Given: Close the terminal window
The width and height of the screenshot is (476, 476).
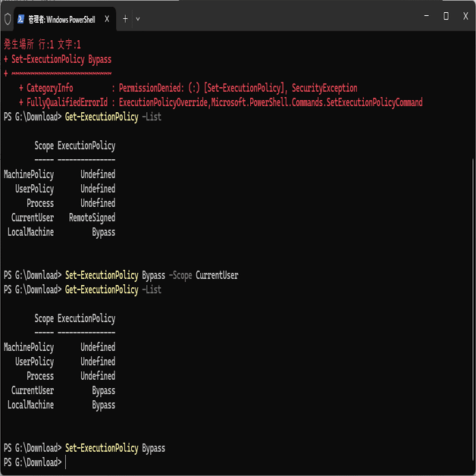Looking at the screenshot, I should point(465,16).
